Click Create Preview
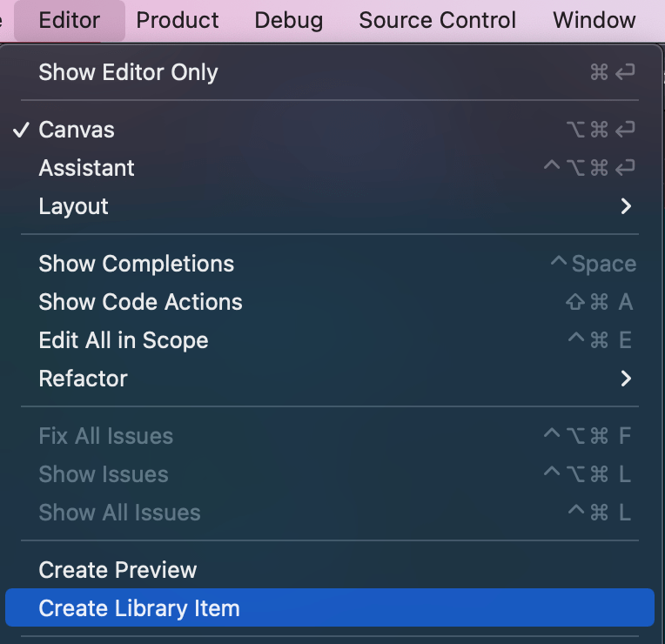 click(x=118, y=570)
